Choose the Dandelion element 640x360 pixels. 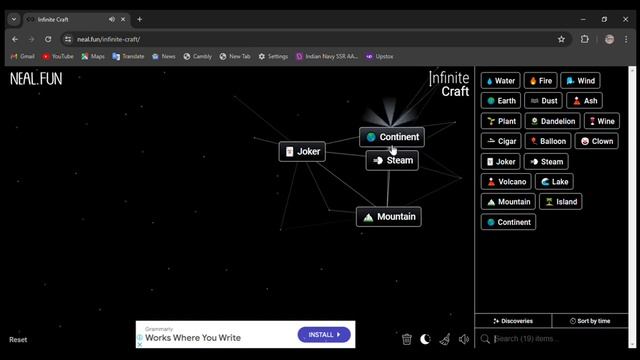(552, 121)
